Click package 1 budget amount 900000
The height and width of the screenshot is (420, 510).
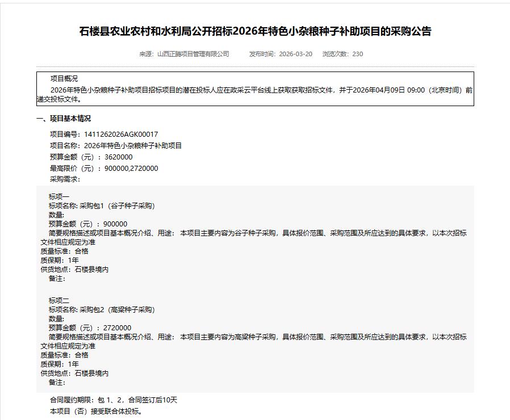pyautogui.click(x=115, y=224)
